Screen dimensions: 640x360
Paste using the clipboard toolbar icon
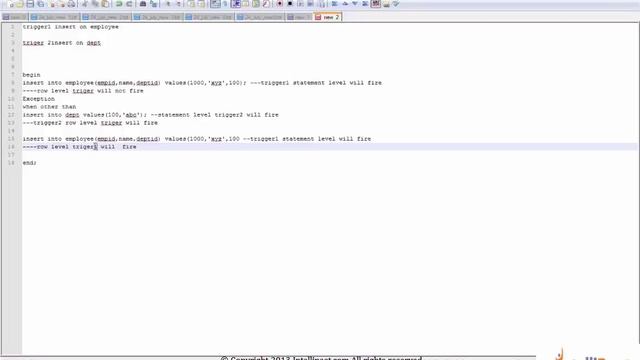(105, 4)
